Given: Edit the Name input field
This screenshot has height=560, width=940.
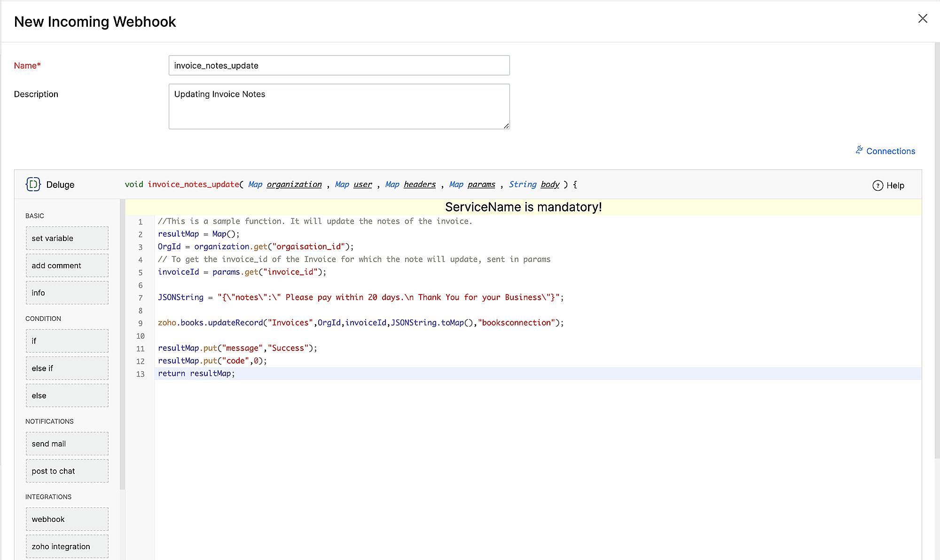Looking at the screenshot, I should pos(340,66).
